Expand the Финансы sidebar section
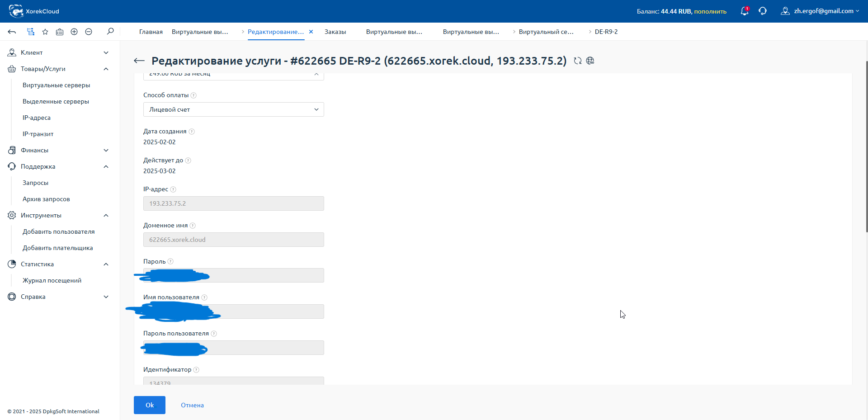The width and height of the screenshot is (868, 420). (x=59, y=150)
